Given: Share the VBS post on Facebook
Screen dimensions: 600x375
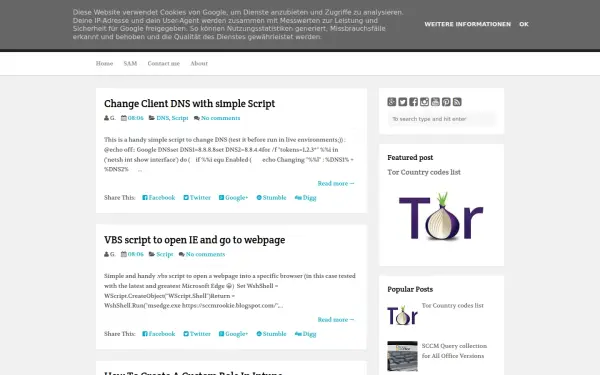Looking at the screenshot, I should tap(159, 334).
